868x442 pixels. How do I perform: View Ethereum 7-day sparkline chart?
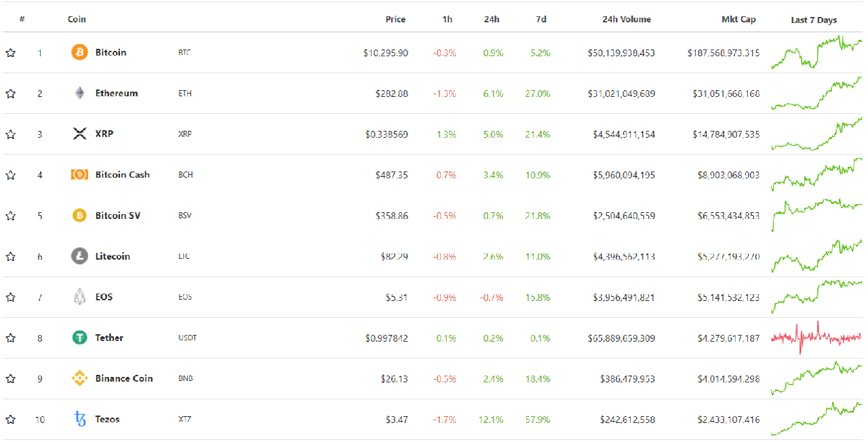pos(816,93)
